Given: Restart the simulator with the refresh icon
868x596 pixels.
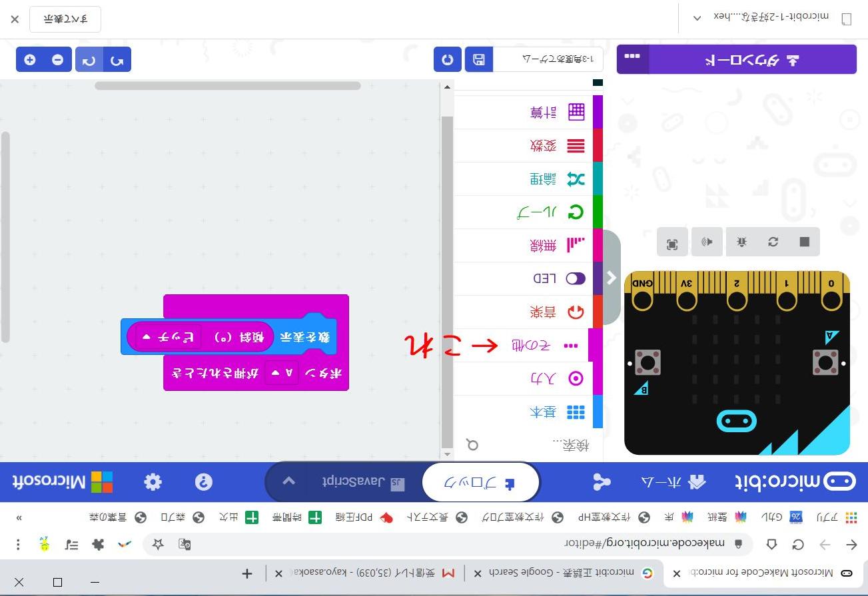Looking at the screenshot, I should coord(773,242).
